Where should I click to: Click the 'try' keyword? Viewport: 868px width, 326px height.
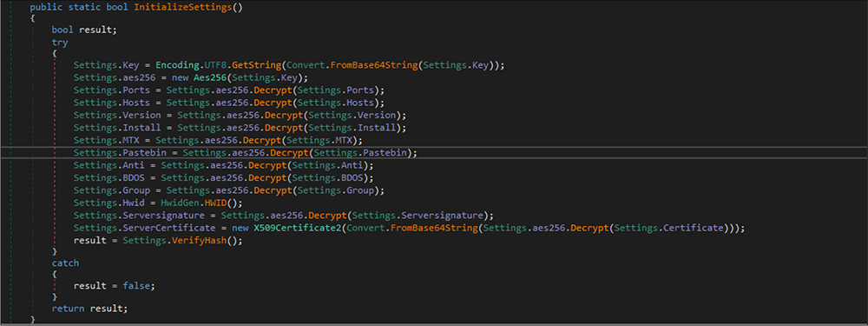[x=60, y=42]
